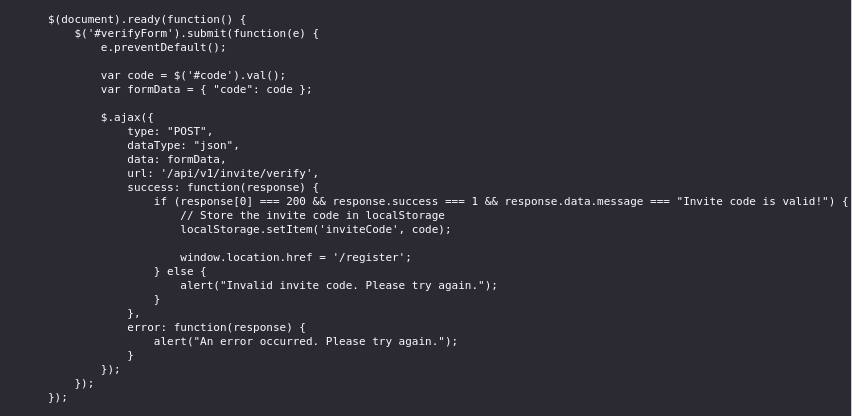Viewport: 852px width, 416px height.
Task: Place cursor on e.preventDefault() call
Action: click(x=163, y=48)
